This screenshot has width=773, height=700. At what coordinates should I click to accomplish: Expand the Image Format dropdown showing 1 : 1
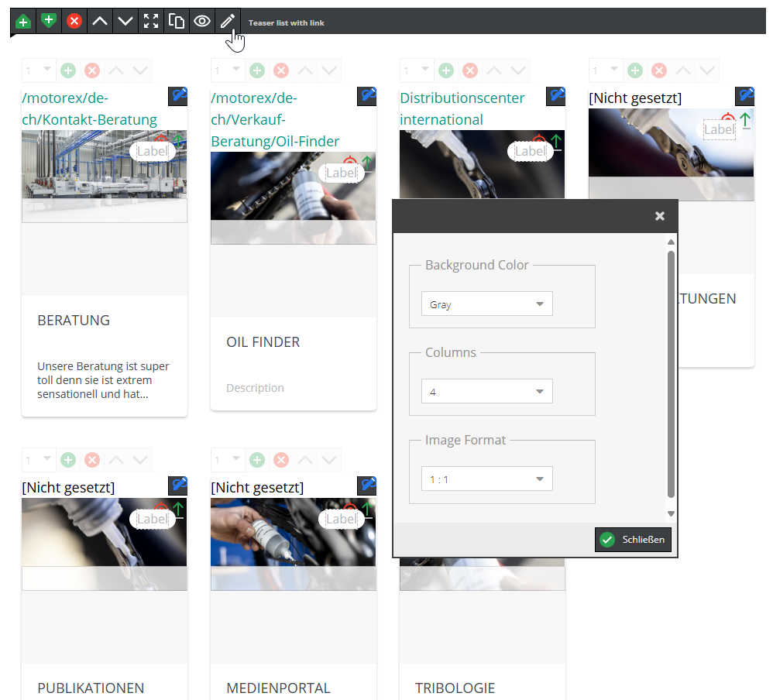(486, 479)
